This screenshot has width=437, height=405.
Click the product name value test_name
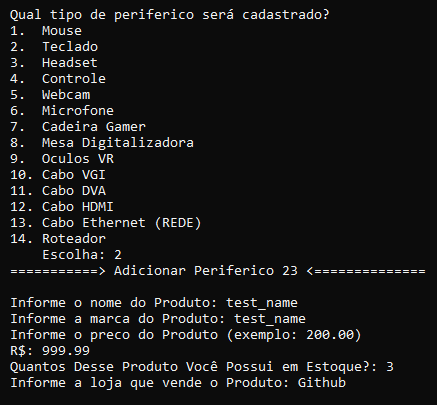tap(262, 303)
